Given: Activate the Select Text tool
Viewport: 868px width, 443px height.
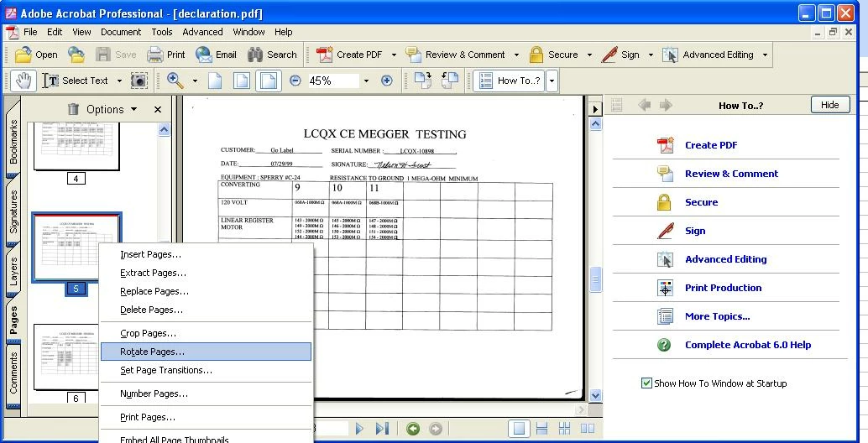Looking at the screenshot, I should click(76, 81).
